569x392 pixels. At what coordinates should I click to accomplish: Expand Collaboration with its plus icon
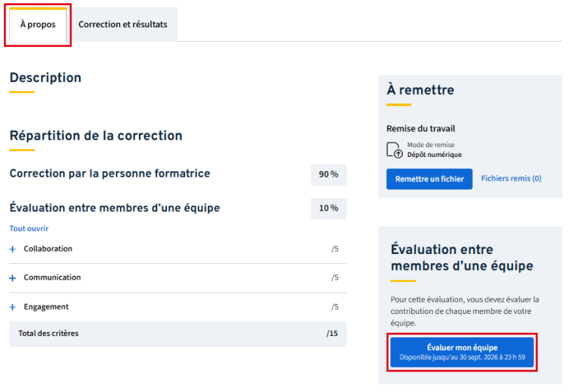click(x=13, y=249)
